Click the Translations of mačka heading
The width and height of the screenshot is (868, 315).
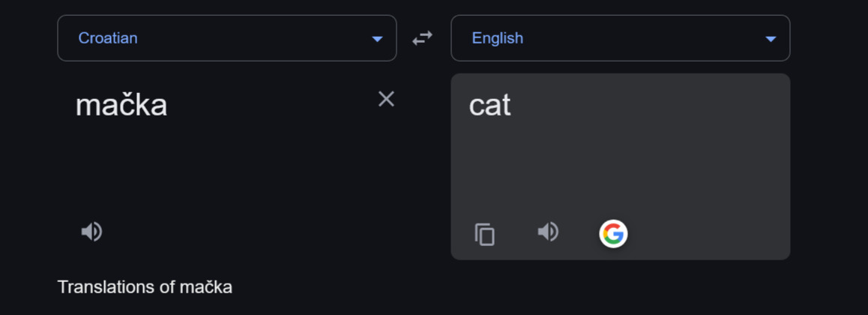[145, 287]
